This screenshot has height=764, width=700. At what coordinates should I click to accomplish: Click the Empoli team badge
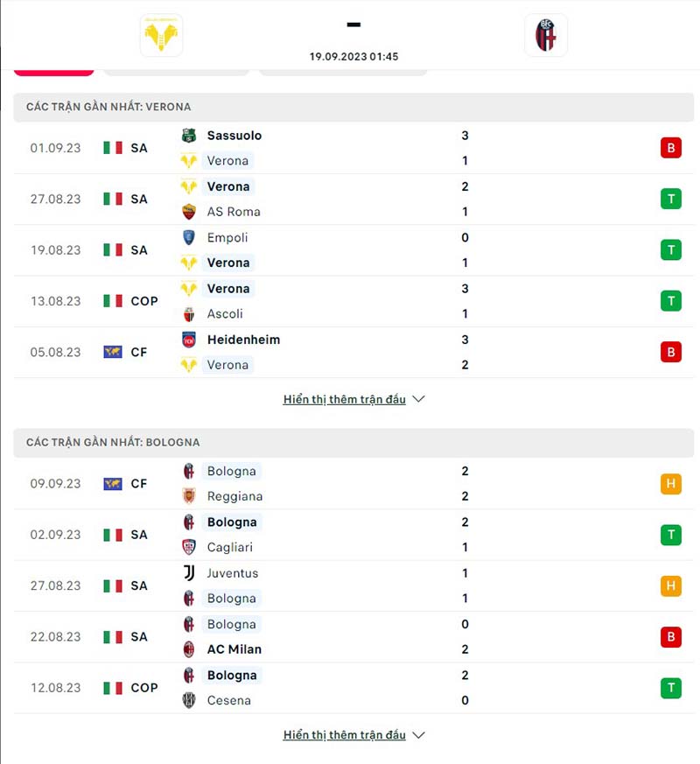[x=191, y=237]
